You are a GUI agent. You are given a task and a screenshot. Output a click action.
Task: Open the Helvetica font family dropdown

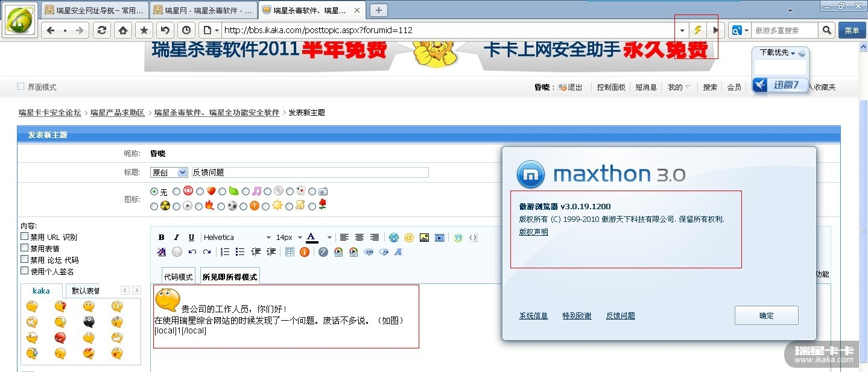[237, 238]
